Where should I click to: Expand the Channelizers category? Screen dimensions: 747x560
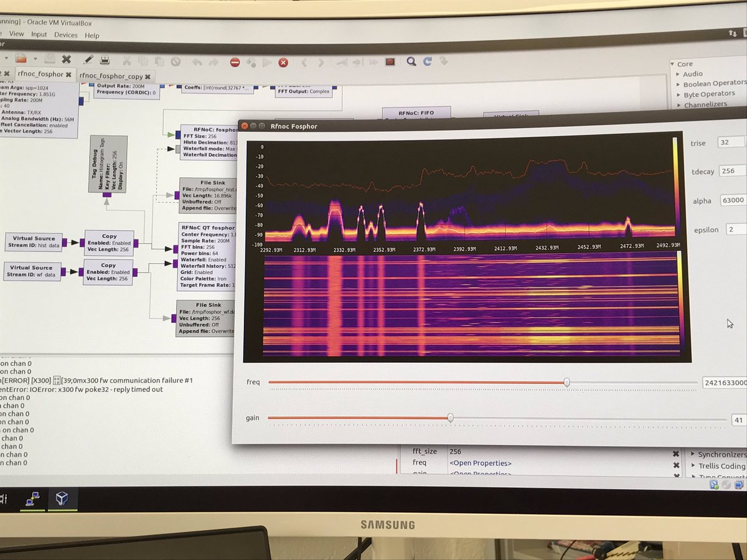[678, 105]
